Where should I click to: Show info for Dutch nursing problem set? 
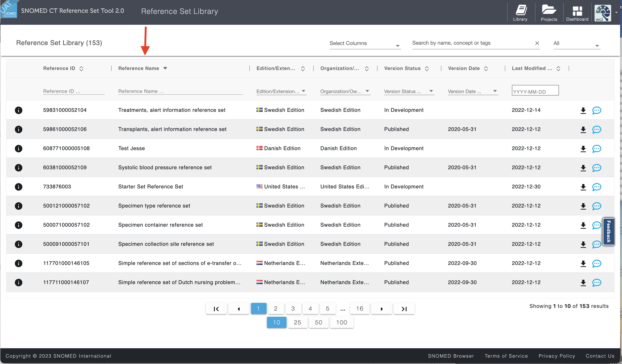pos(19,282)
